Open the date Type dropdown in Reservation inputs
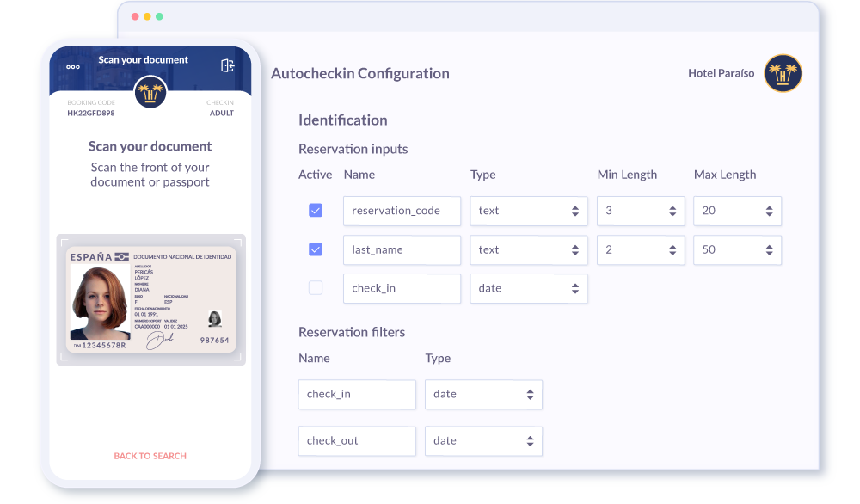Image resolution: width=860 pixels, height=504 pixels. (529, 288)
